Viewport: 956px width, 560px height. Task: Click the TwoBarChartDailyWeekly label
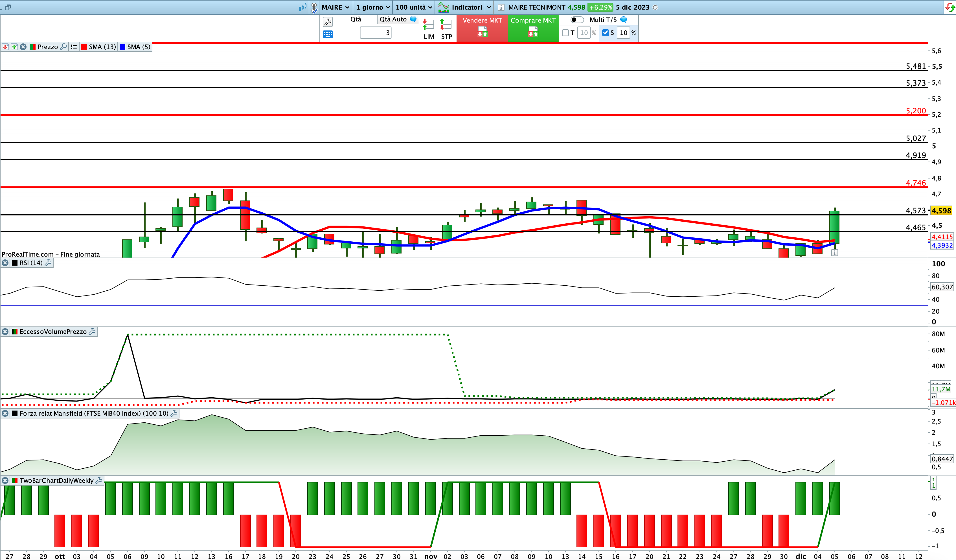pos(56,480)
